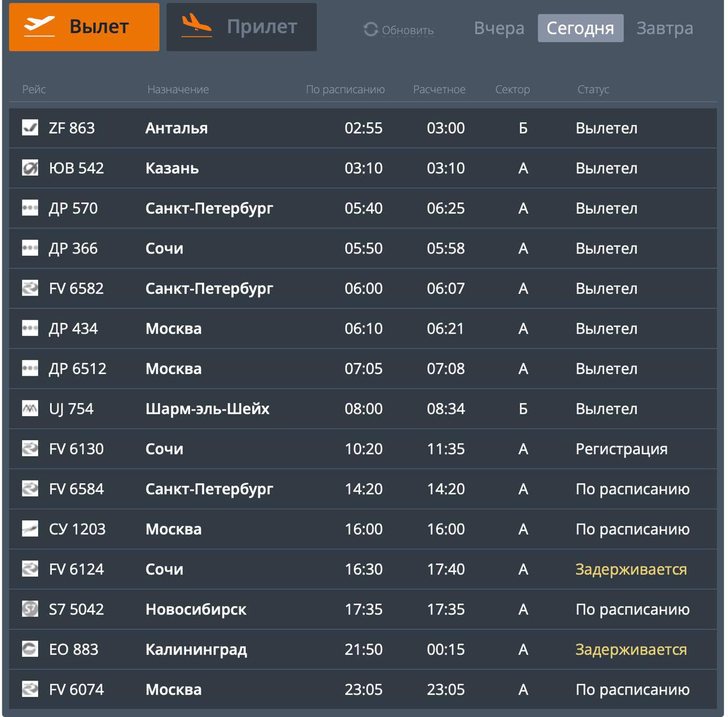
Task: Click the refresh arrows icon near Обновить
Action: click(x=370, y=30)
